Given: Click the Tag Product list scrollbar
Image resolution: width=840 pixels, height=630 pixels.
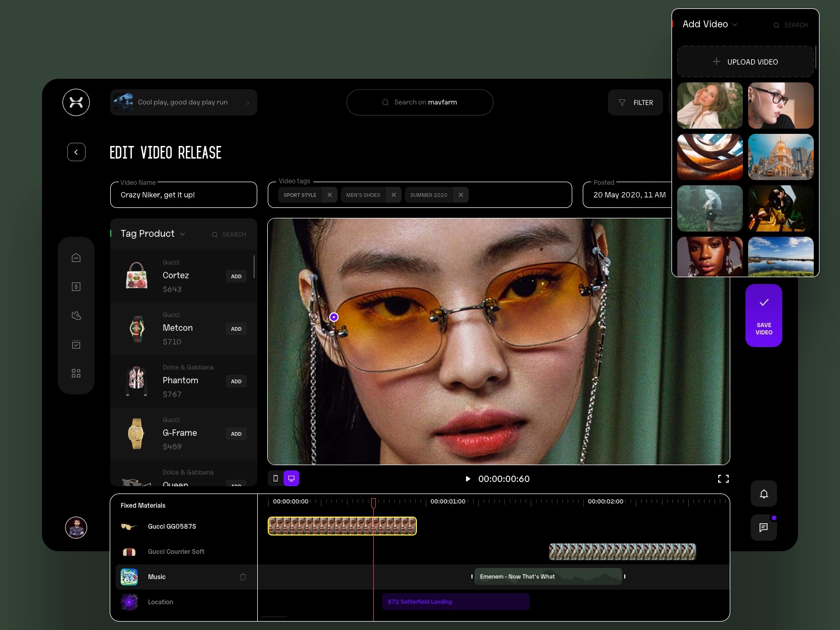Looking at the screenshot, I should pyautogui.click(x=254, y=267).
